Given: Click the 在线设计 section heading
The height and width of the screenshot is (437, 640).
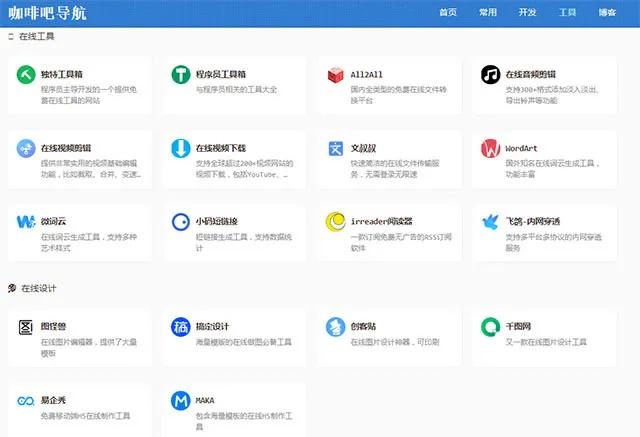Looking at the screenshot, I should (39, 288).
